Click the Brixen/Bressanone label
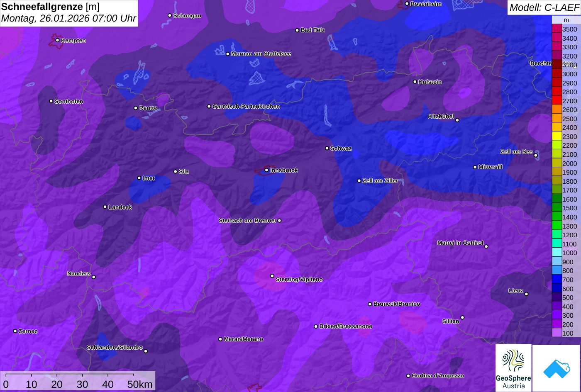This screenshot has width=581, height=392. [346, 326]
